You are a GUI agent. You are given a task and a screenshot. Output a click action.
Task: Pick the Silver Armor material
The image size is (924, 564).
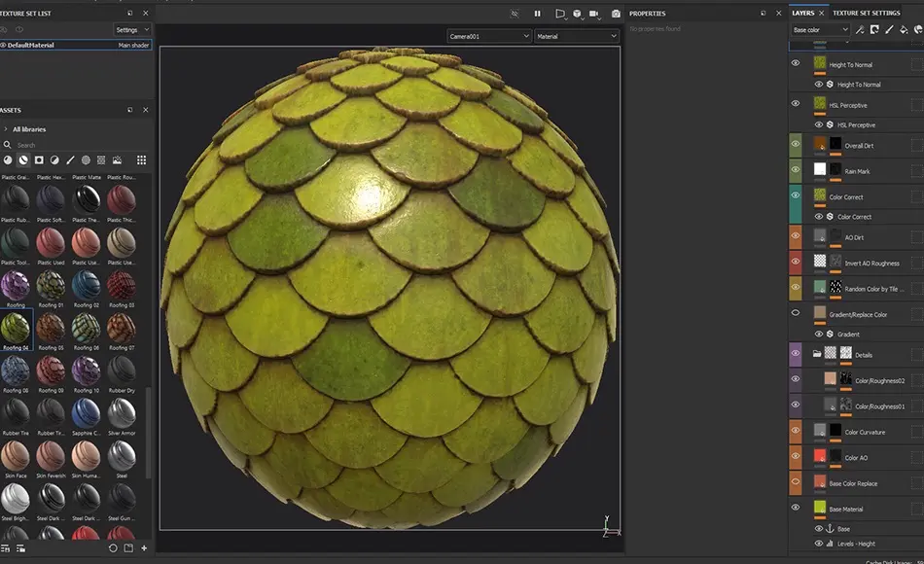tap(122, 413)
